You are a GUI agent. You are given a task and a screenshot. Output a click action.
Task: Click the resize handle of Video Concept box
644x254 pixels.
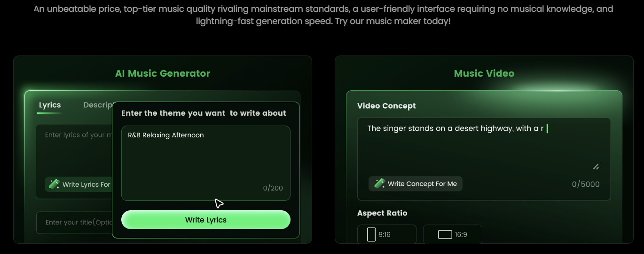point(596,167)
